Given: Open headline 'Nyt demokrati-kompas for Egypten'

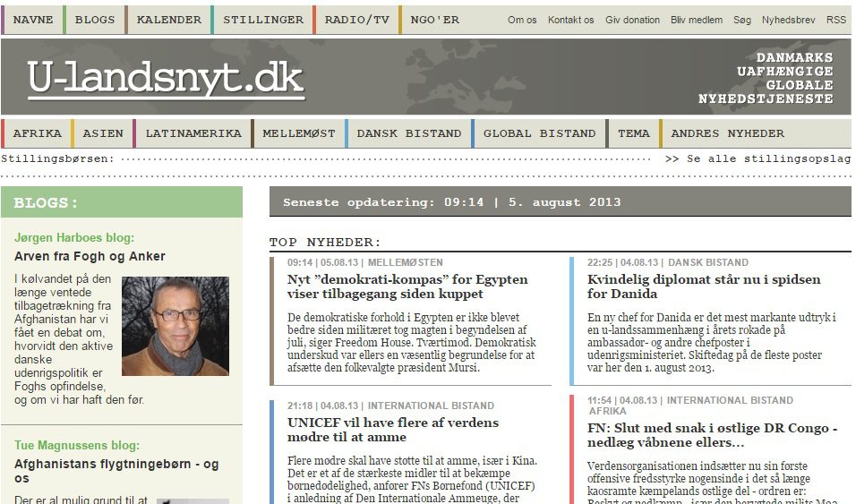Looking at the screenshot, I should 407,286.
